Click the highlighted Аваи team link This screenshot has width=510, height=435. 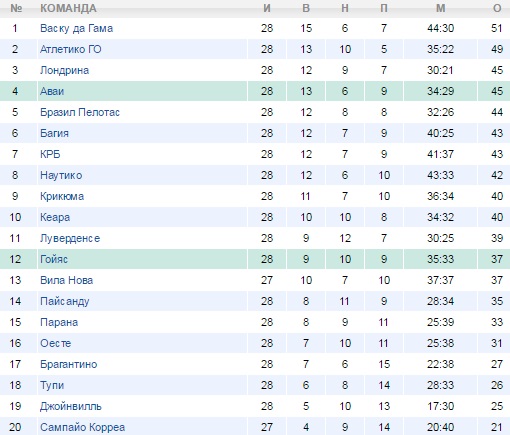tap(52, 91)
